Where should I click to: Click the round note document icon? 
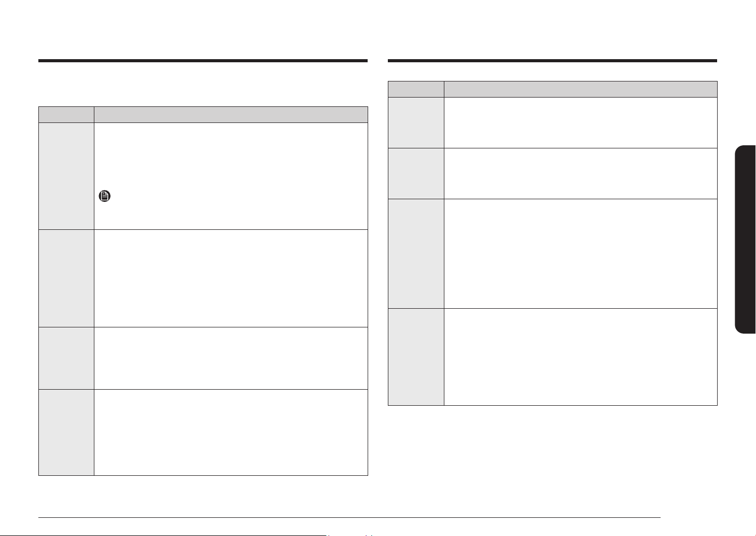tap(104, 196)
